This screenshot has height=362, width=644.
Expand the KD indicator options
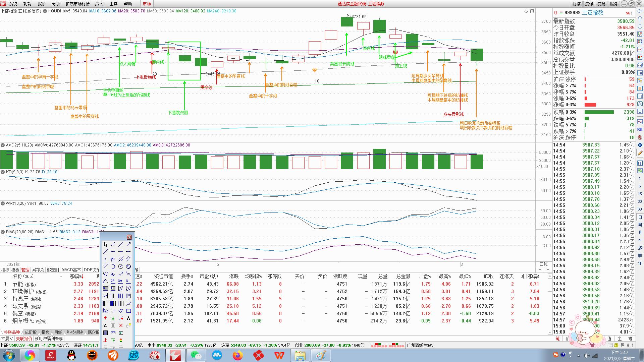click(3, 172)
